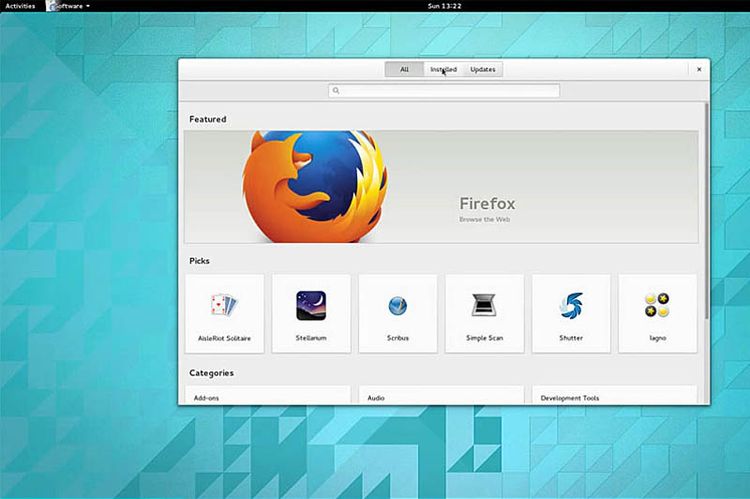This screenshot has width=750, height=499.
Task: Click the 'Scribus' label
Action: click(397, 338)
